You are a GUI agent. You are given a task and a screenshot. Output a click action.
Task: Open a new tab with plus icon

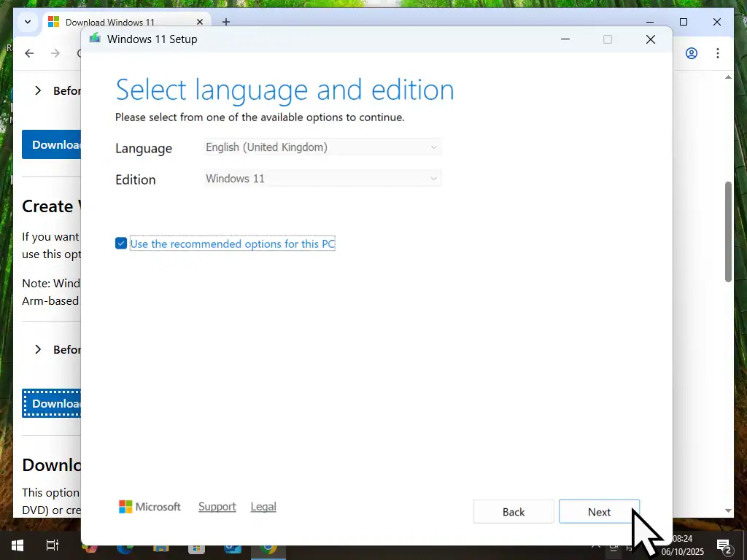click(x=226, y=22)
